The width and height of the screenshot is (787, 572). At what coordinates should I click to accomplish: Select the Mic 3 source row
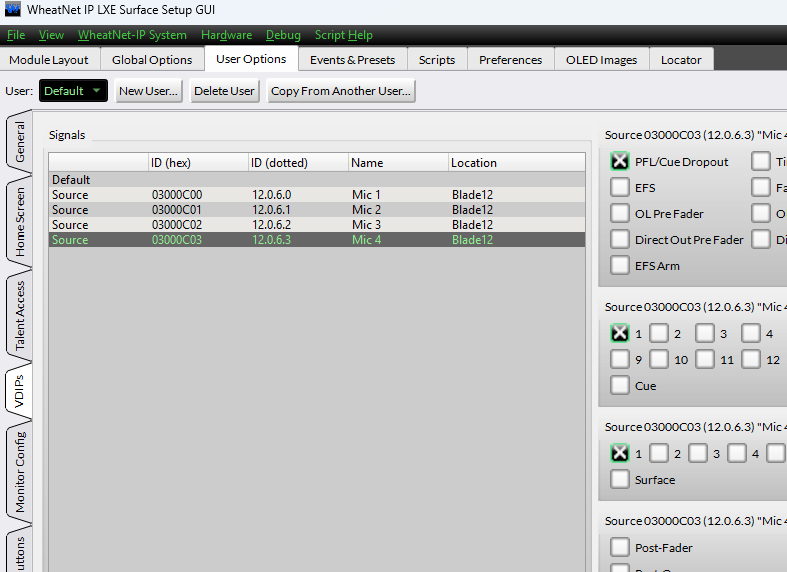[x=317, y=225]
